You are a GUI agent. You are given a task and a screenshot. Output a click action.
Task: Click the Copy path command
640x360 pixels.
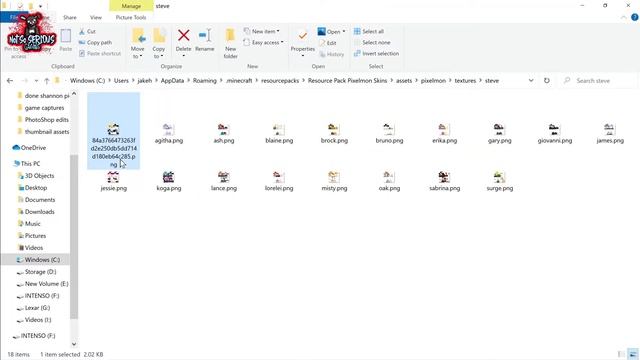tap(95, 42)
